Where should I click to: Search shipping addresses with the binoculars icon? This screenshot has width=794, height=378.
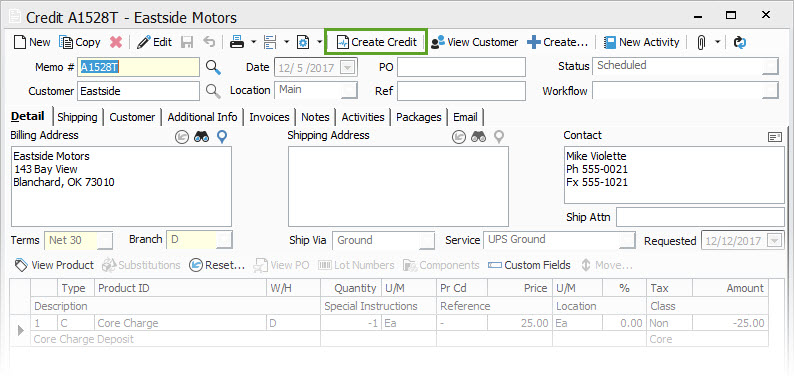click(x=479, y=137)
